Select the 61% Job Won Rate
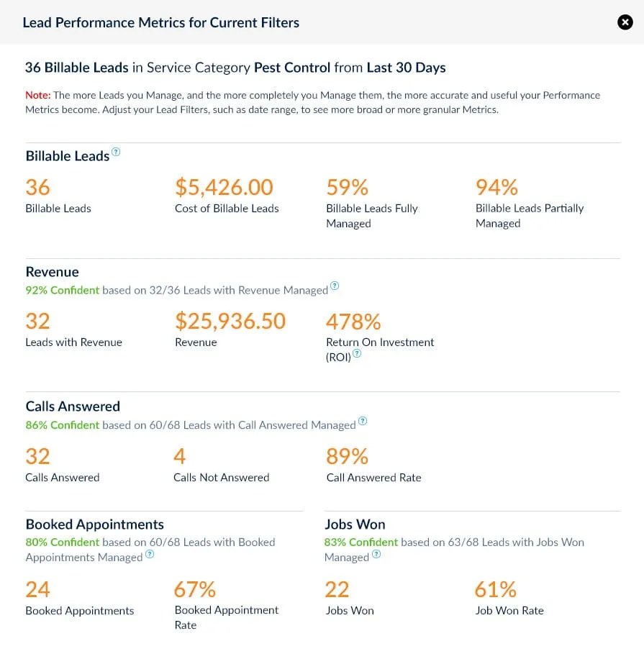 tap(495, 590)
